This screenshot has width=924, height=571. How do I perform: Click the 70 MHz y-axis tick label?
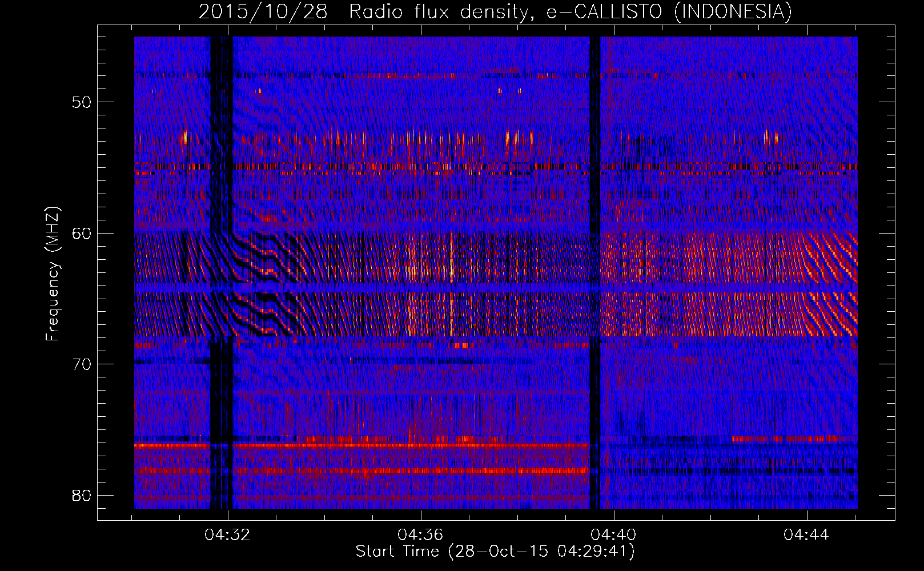[x=82, y=364]
